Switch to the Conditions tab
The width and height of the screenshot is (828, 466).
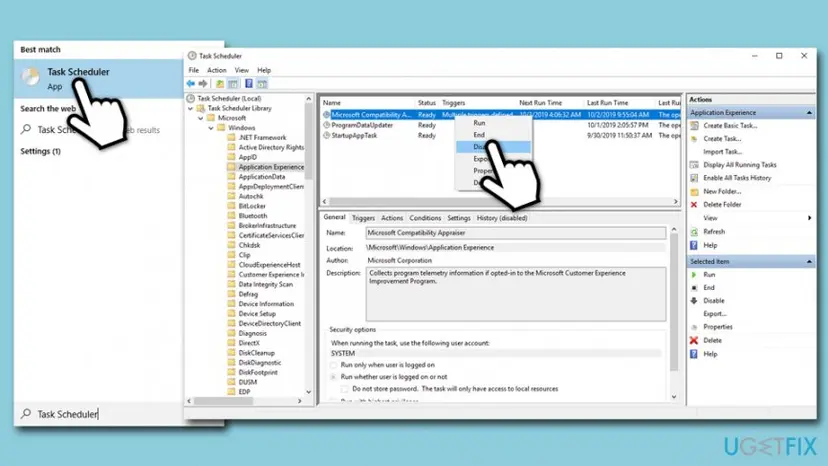[x=425, y=218]
